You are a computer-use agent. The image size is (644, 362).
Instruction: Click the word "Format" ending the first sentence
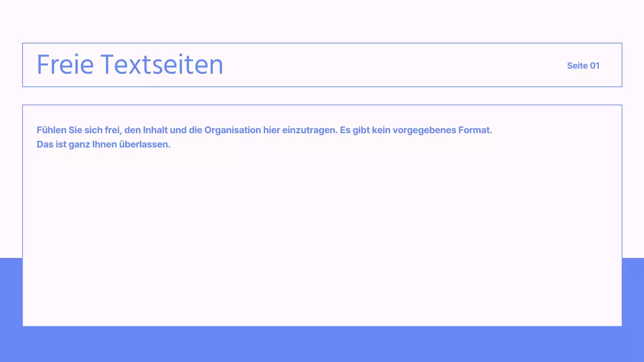474,130
